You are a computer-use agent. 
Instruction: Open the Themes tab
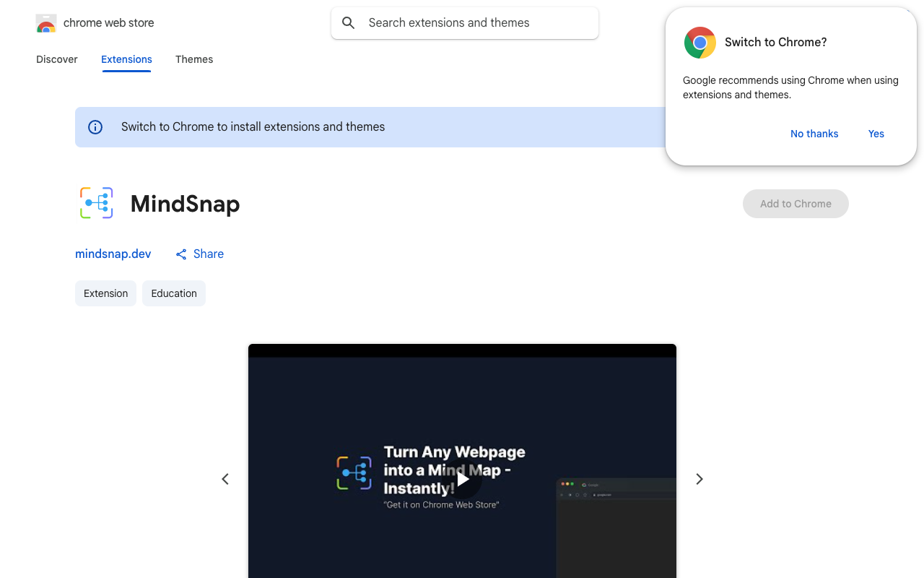point(194,59)
